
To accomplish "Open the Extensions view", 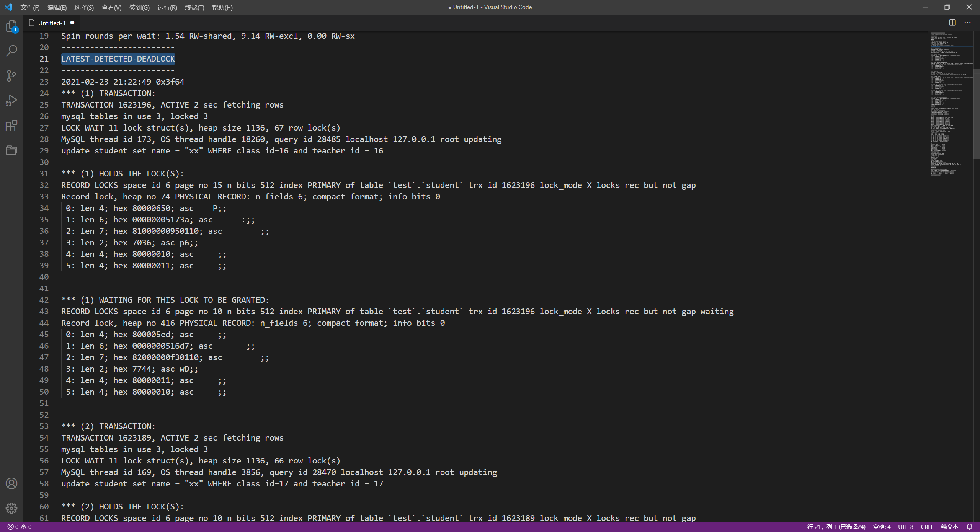I will point(11,126).
